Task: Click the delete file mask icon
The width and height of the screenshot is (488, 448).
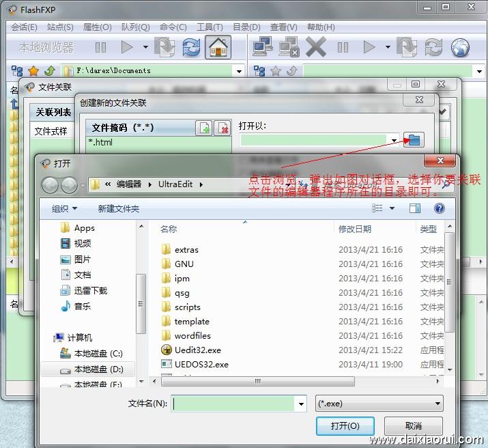Action: 223,128
